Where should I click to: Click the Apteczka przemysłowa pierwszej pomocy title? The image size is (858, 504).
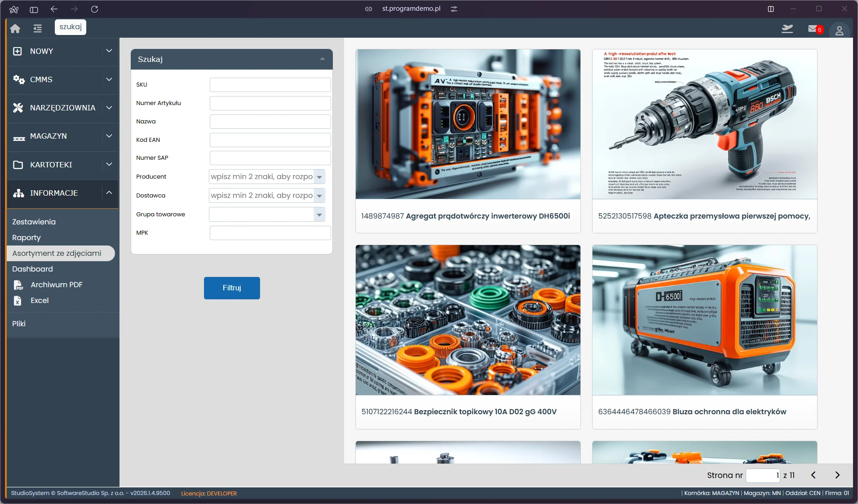pyautogui.click(x=732, y=216)
